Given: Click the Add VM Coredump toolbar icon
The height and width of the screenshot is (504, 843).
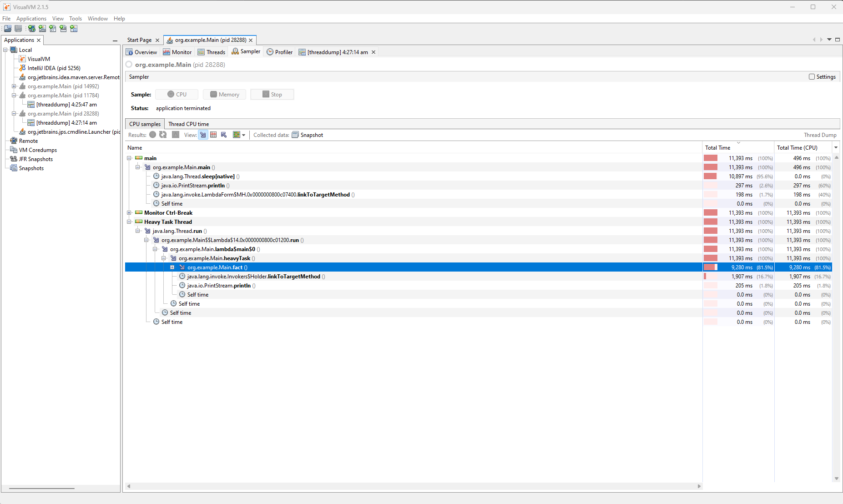Looking at the screenshot, I should point(53,28).
